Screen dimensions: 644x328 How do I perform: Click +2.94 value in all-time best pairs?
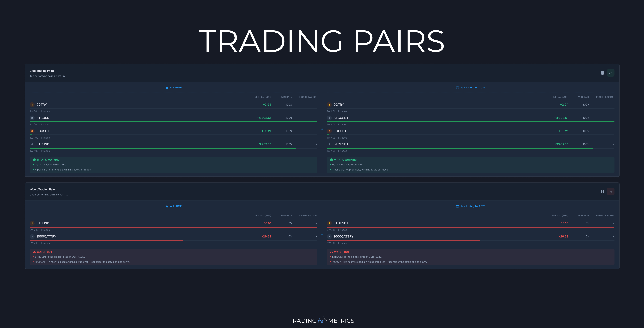[x=267, y=105]
